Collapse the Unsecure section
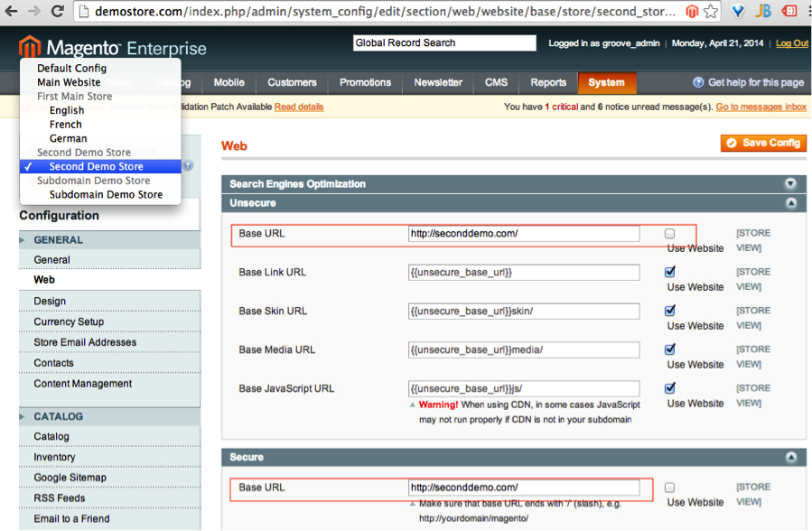 (x=790, y=203)
